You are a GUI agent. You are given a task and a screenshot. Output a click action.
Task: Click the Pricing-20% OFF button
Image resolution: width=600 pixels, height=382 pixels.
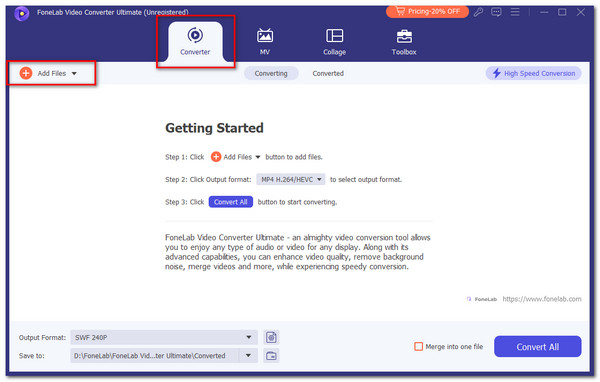pyautogui.click(x=427, y=11)
